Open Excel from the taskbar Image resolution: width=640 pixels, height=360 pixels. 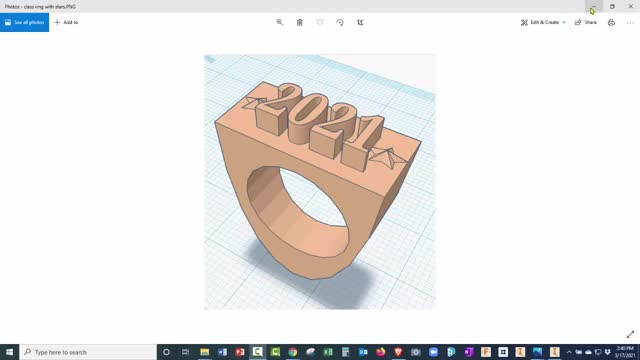coord(328,352)
